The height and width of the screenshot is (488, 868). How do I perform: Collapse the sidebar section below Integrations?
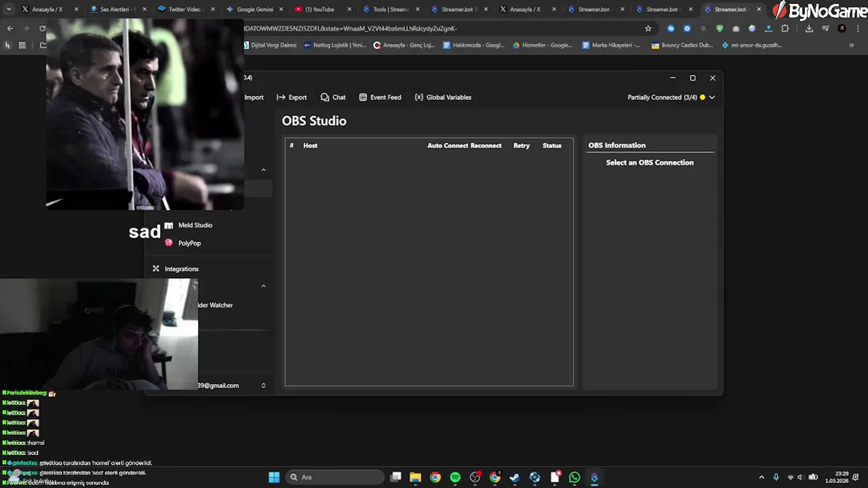pos(264,285)
